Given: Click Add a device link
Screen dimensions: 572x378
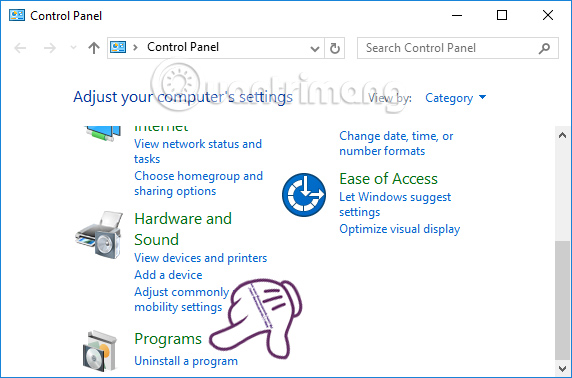Looking at the screenshot, I should pyautogui.click(x=168, y=275).
